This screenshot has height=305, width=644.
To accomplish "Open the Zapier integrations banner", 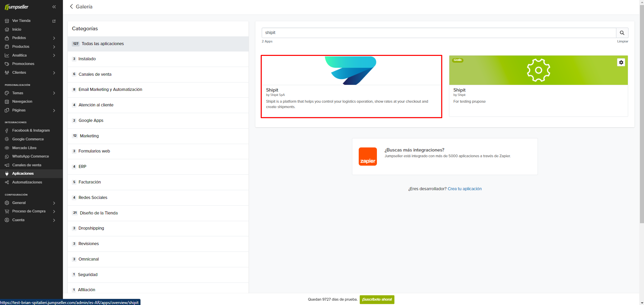I will pos(445,157).
